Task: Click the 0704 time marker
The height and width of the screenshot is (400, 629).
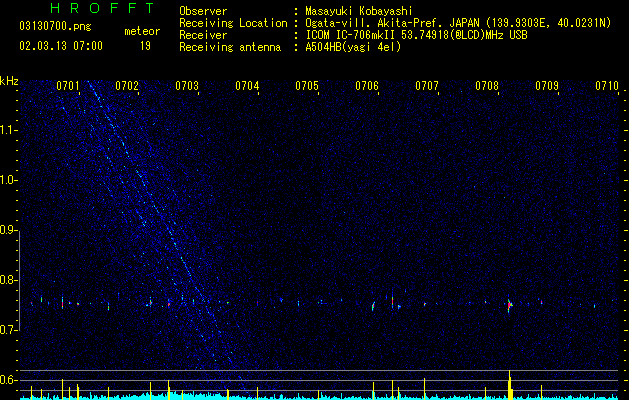Action: 247,86
